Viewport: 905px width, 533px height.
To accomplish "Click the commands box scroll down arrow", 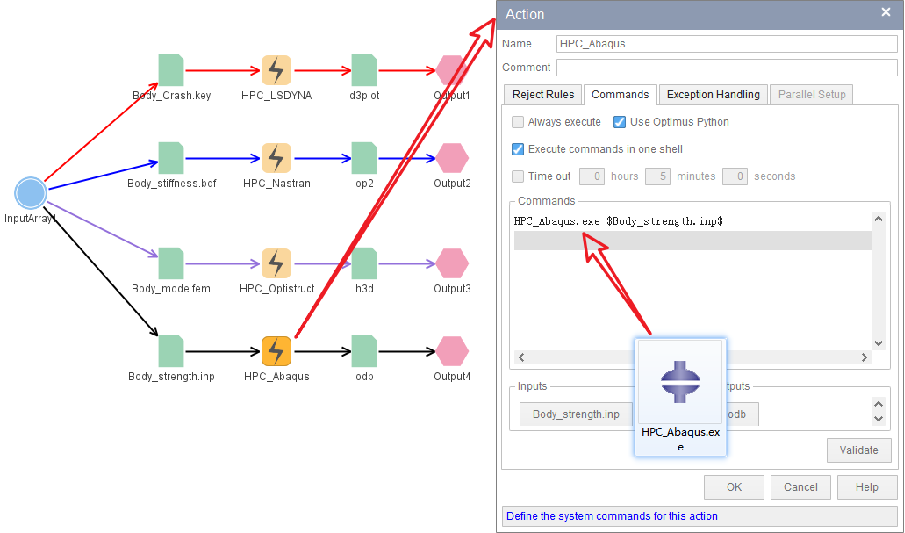I will tap(878, 344).
